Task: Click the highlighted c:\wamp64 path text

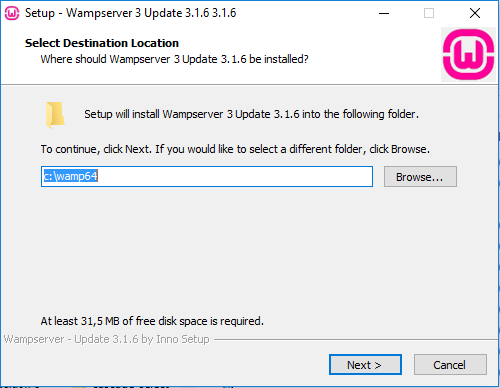Action: click(70, 176)
